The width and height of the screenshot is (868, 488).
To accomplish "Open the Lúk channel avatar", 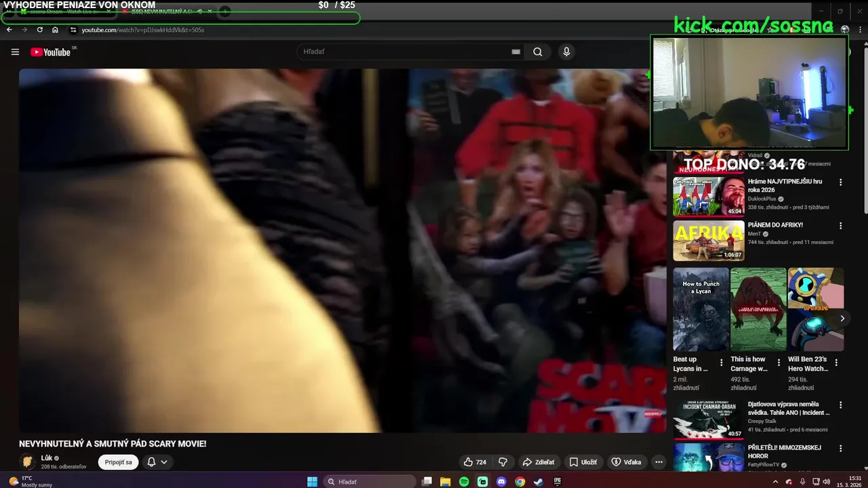I will point(28,462).
